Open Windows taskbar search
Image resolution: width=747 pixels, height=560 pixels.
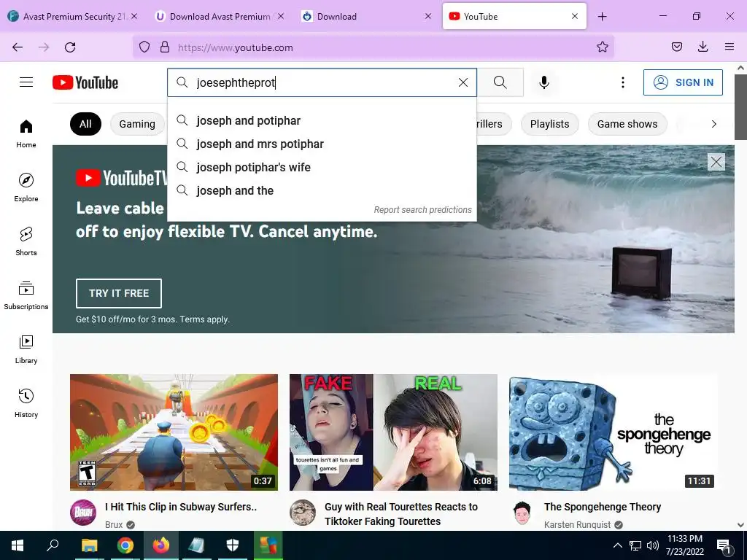click(53, 545)
